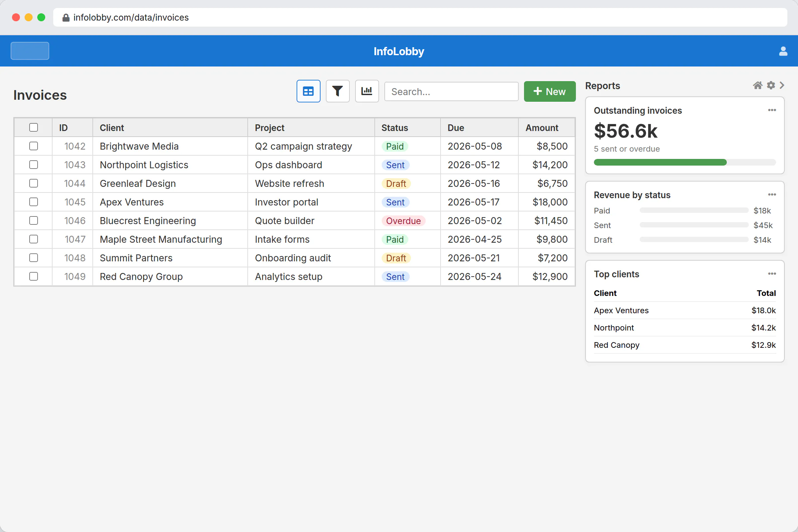Screen dimensions: 798x532
Task: Click Apex Ventures in Top clients
Action: [621, 311]
